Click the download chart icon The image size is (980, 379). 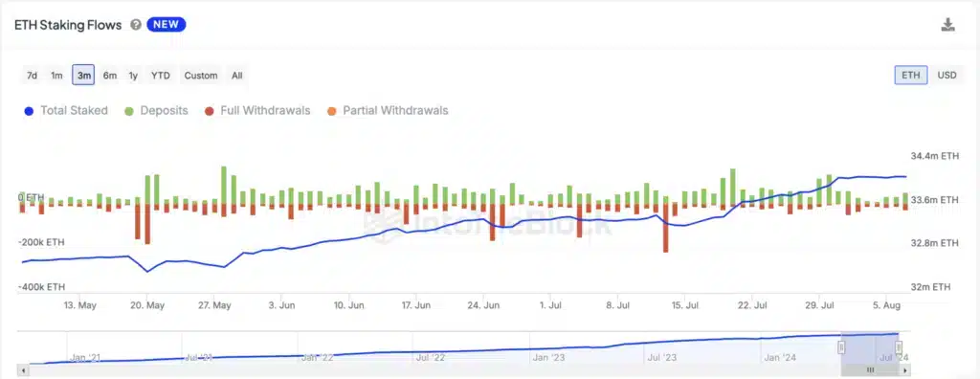coord(948,25)
